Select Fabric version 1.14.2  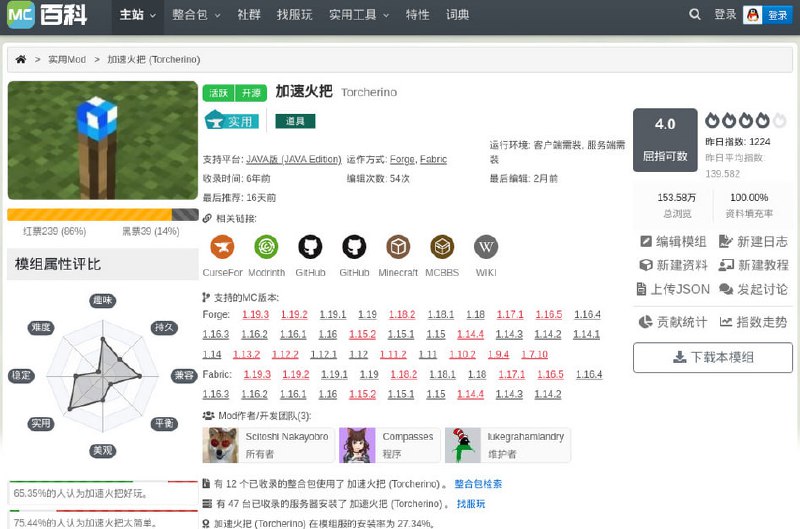point(548,394)
